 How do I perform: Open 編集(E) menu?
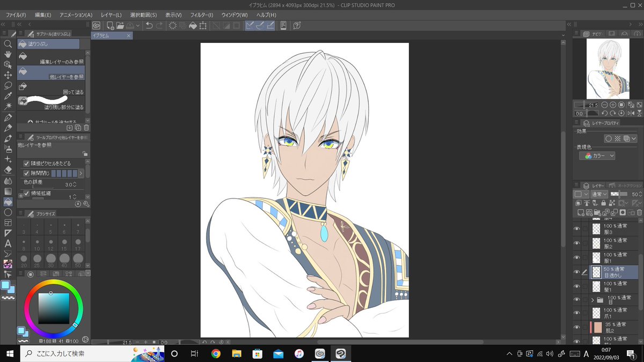pyautogui.click(x=43, y=14)
